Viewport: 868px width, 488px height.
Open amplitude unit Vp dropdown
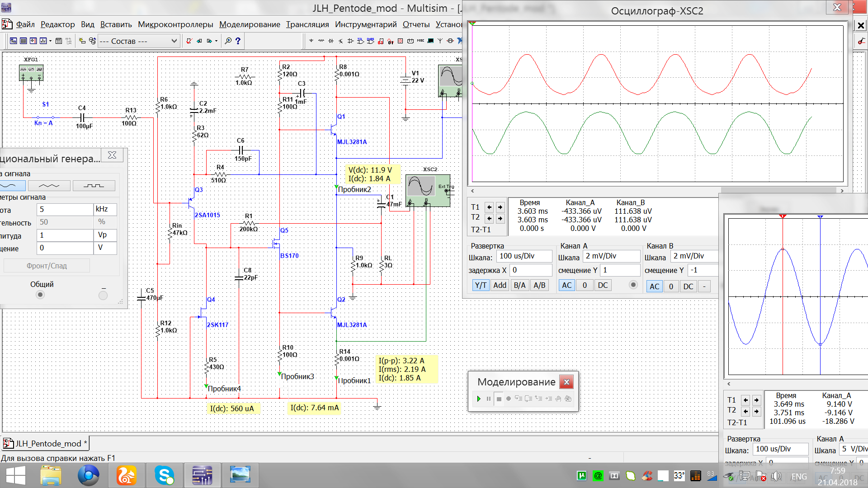click(105, 235)
